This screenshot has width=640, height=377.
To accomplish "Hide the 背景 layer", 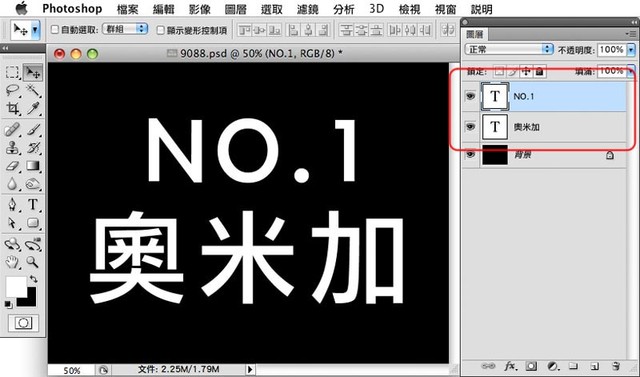I will 471,155.
